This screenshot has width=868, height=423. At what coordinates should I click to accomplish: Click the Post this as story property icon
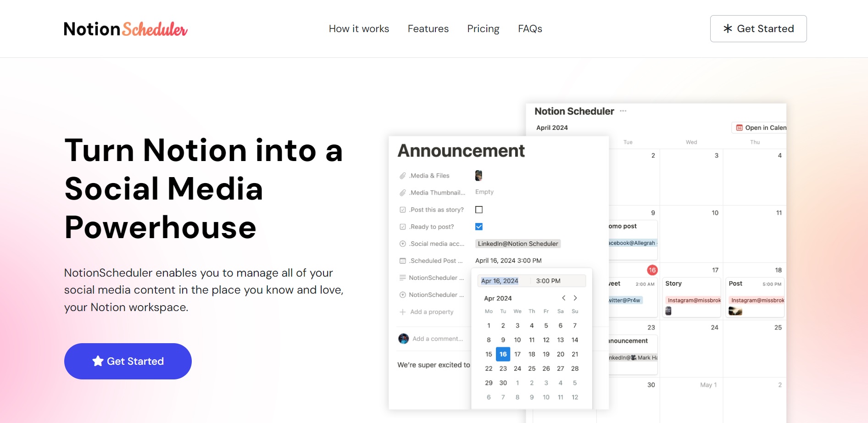click(402, 210)
